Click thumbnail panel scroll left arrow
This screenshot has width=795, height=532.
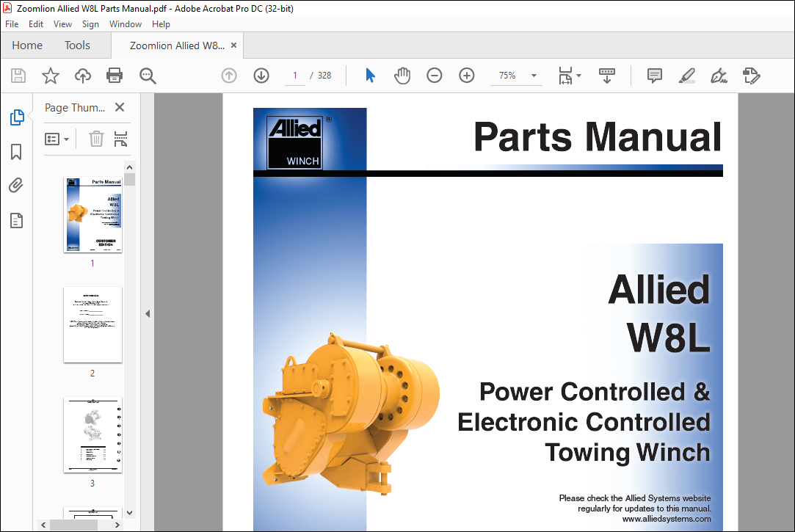43,525
